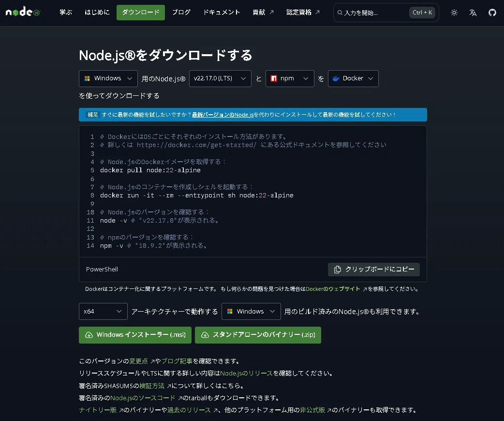Open the Dockerのウェブサイト link
Viewport: 504px width, 421px height.
(x=333, y=289)
